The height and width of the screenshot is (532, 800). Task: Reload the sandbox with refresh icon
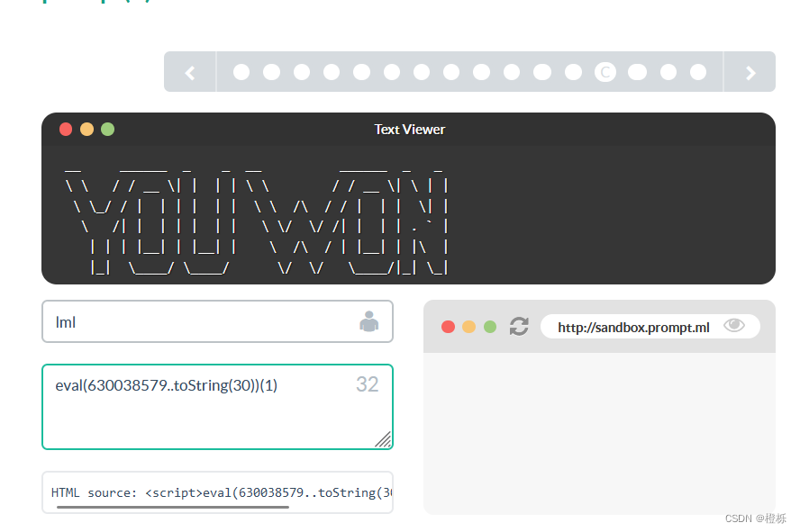pos(519,327)
